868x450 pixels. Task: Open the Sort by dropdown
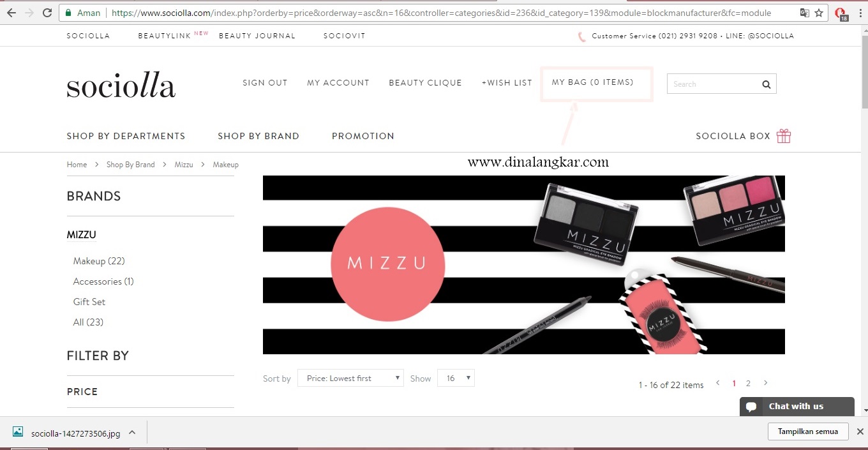[350, 378]
